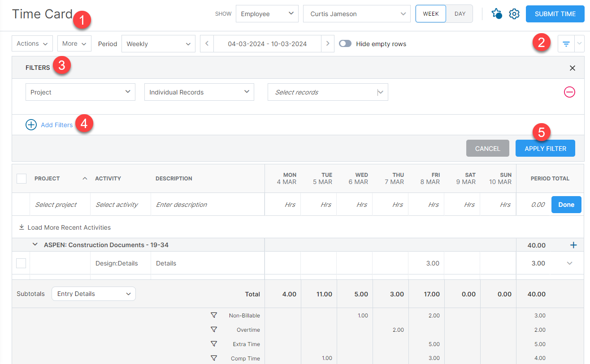
Task: Close the Filters panel
Action: [572, 68]
